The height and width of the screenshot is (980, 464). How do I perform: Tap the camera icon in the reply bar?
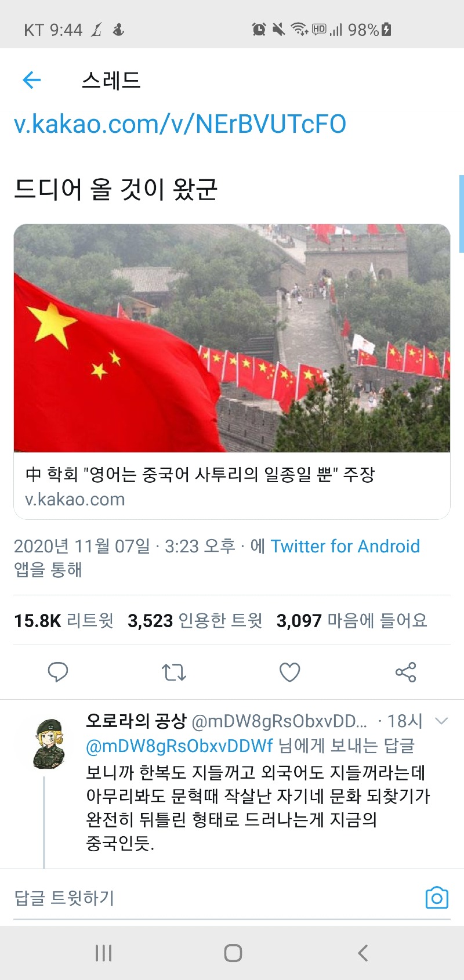tap(437, 898)
